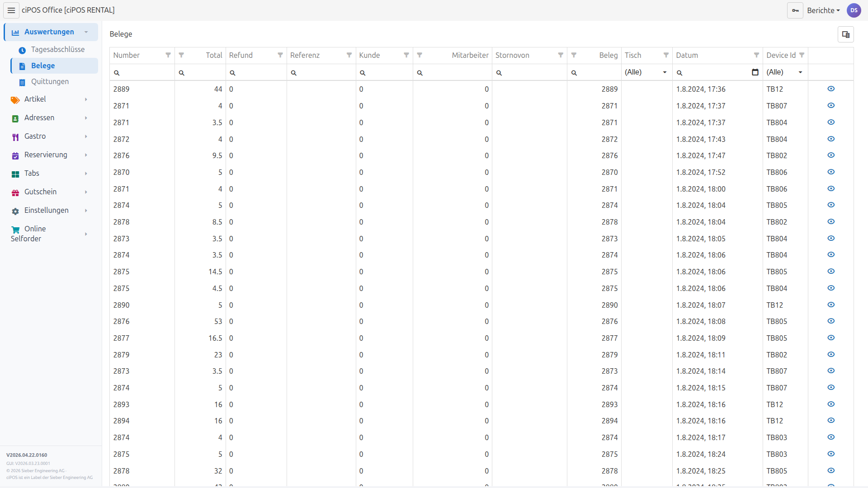Sort by Kunde column header
The image size is (868, 488).
coord(369,55)
